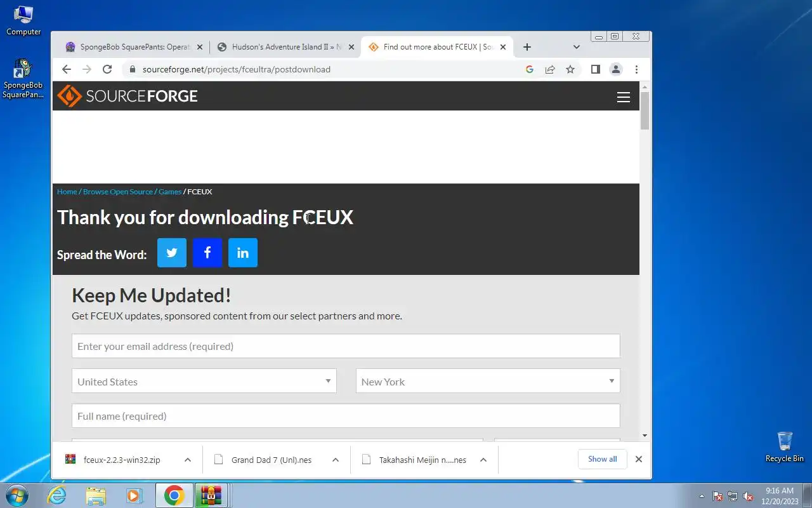Open the Windows Start menu

pos(16,495)
